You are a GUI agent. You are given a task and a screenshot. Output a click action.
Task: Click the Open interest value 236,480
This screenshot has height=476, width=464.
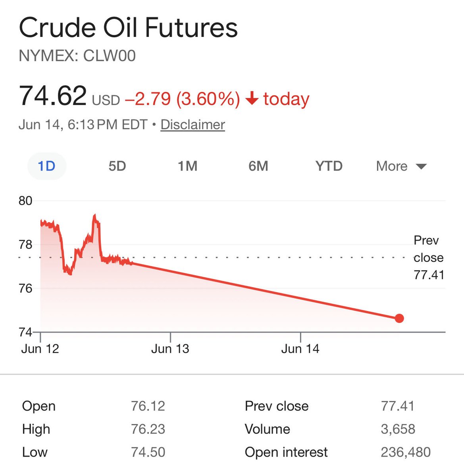pos(406,452)
